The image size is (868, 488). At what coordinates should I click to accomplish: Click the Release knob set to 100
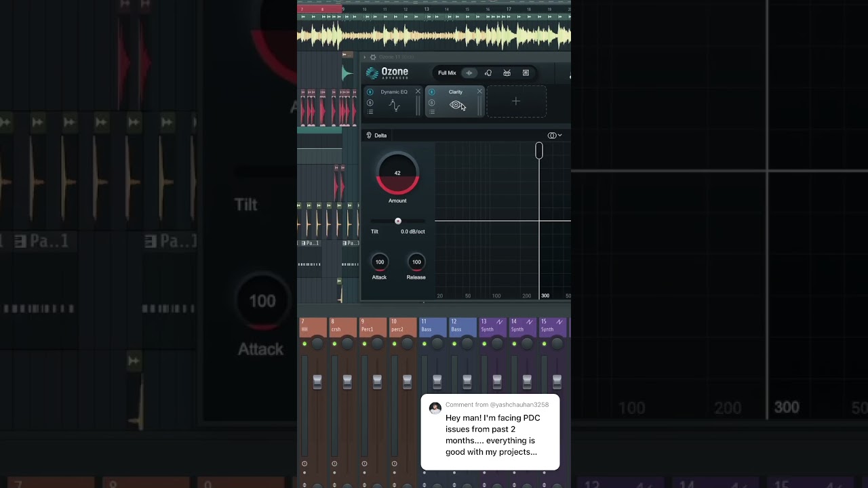pos(416,262)
